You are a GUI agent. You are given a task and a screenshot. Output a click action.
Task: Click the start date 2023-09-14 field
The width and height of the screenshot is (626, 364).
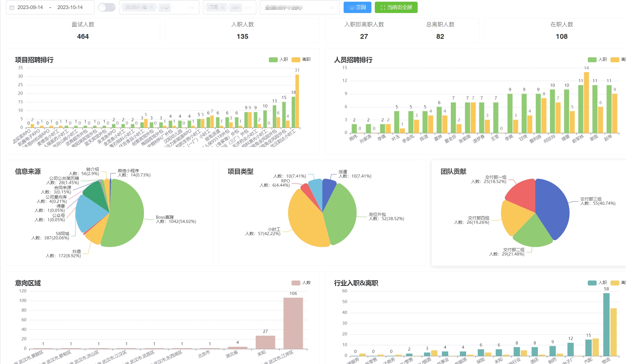point(30,7)
